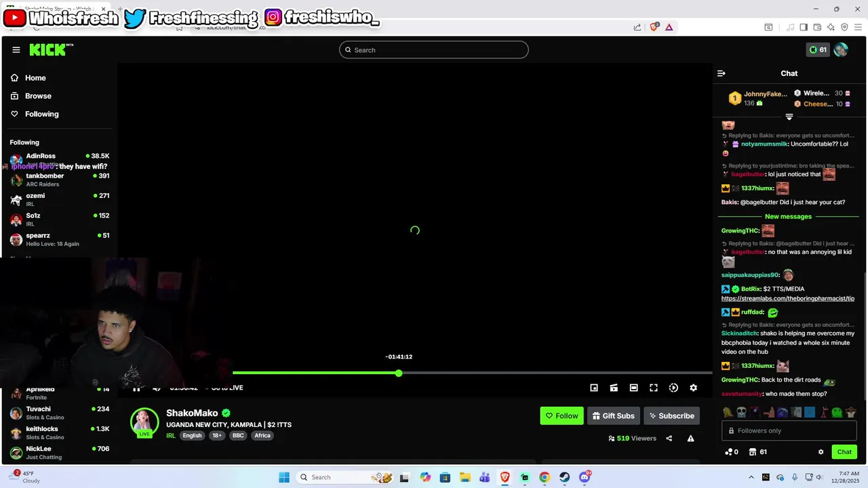Open the user avatar menu top right
This screenshot has height=488, width=868.
(x=841, y=49)
